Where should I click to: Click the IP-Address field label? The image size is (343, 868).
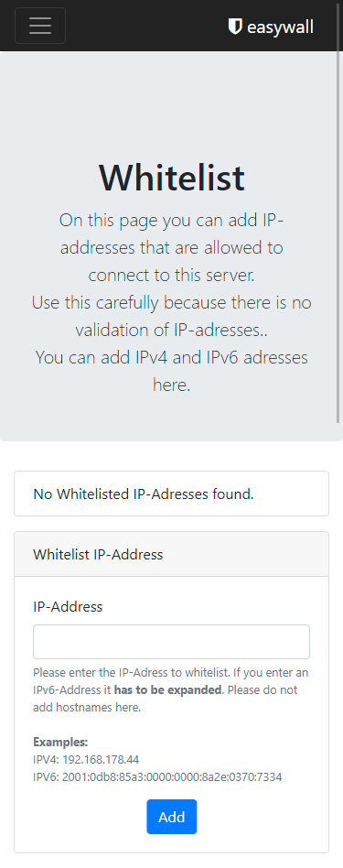click(x=68, y=606)
